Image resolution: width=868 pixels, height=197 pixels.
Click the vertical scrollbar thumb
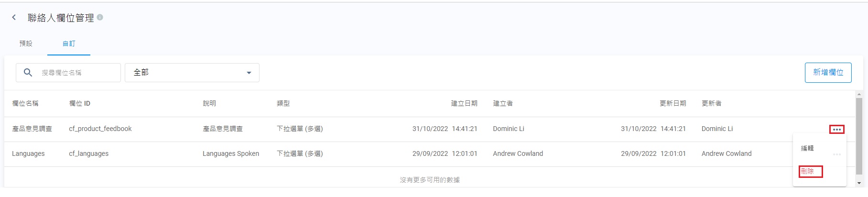[859, 136]
